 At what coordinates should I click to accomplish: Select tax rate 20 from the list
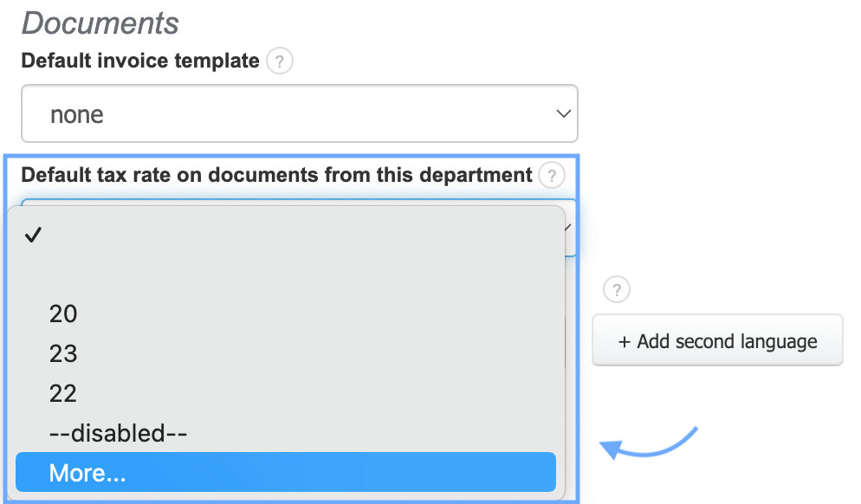[63, 313]
